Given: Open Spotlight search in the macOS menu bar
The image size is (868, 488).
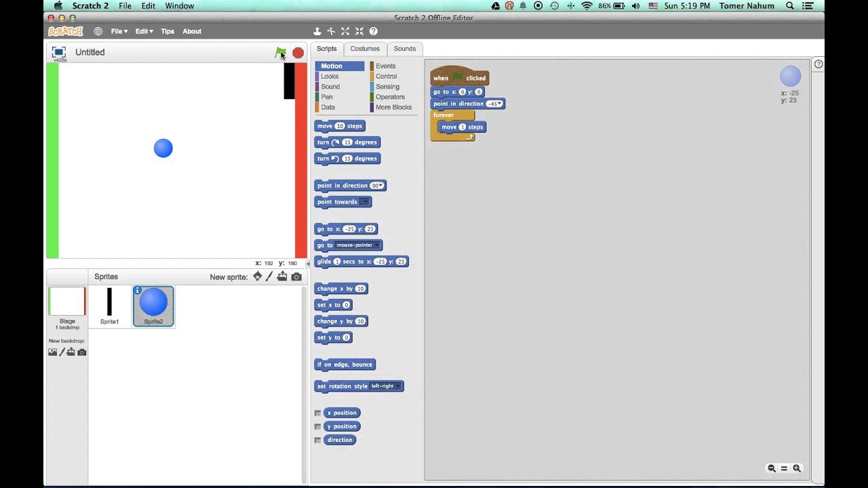Looking at the screenshot, I should 790,5.
